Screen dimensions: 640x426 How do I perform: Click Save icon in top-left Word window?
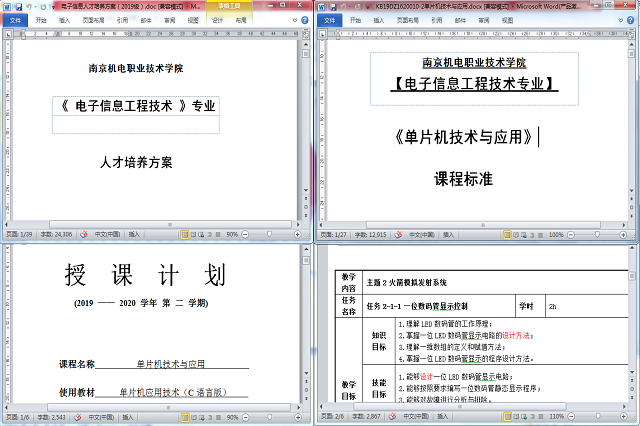click(18, 6)
